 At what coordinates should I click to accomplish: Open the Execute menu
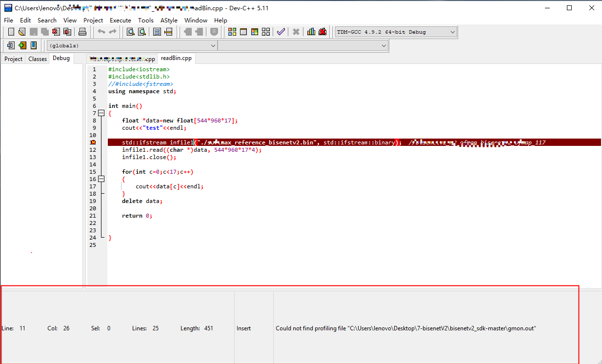tap(120, 20)
